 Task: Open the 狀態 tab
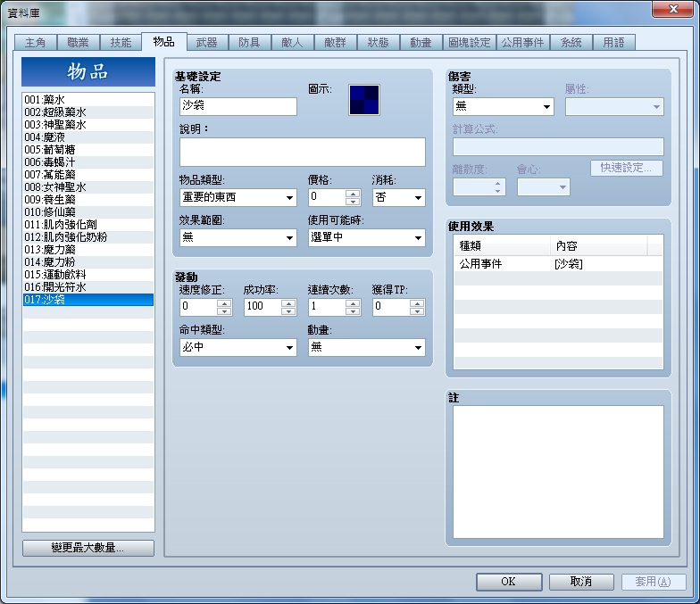[x=379, y=43]
